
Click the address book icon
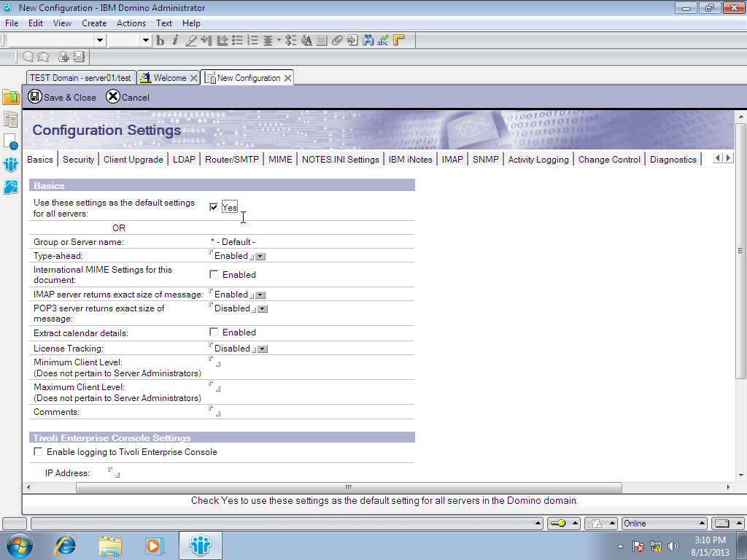point(79,57)
